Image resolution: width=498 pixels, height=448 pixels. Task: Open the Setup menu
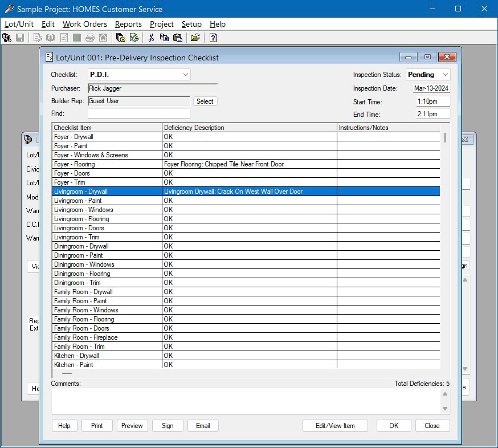191,24
